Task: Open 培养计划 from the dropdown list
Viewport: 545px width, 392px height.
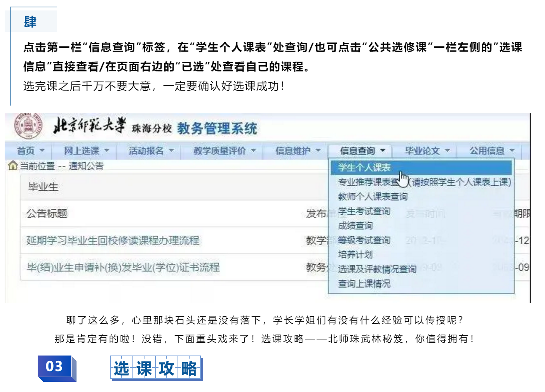Action: coord(355,255)
